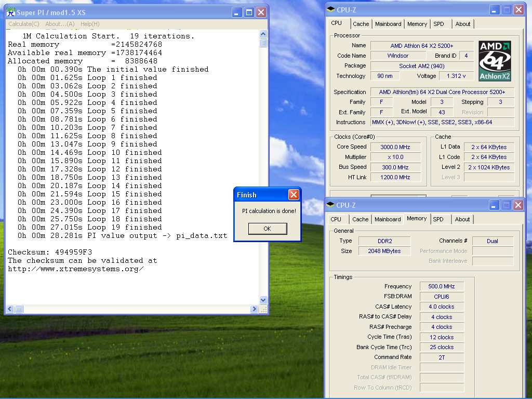Screen dimensions: 532x399
Task: Click the Super PI scroll up arrow
Action: click(x=263, y=34)
